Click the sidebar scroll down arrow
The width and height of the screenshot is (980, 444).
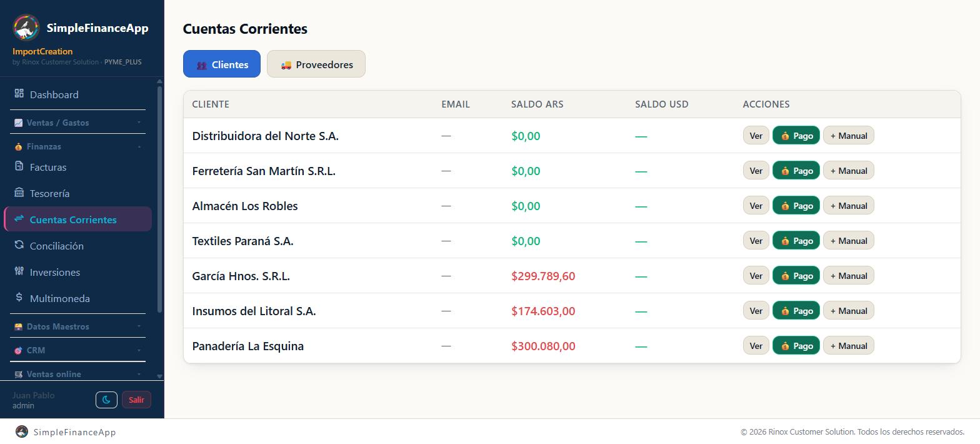tap(159, 376)
